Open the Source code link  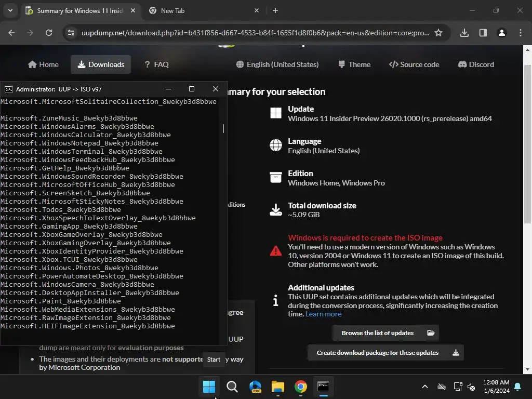[x=414, y=64]
